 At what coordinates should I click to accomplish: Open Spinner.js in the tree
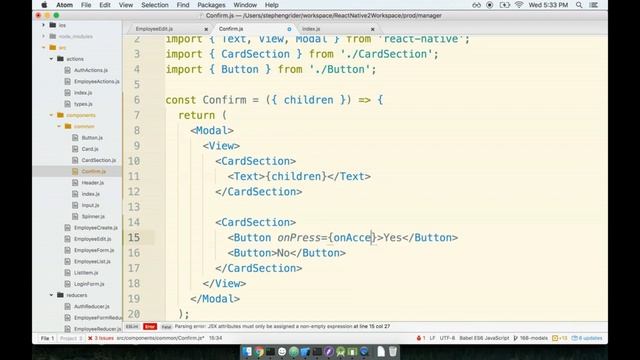[93, 216]
